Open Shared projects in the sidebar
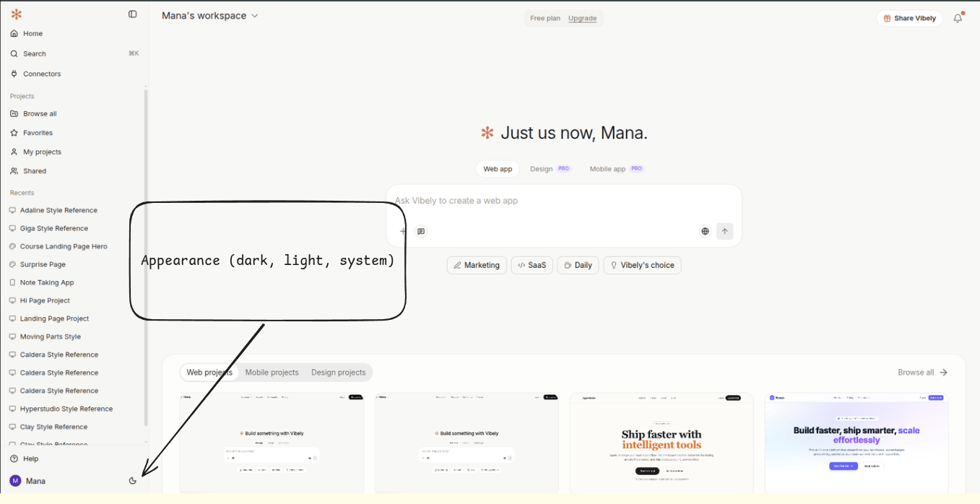The width and height of the screenshot is (980, 504). pyautogui.click(x=34, y=172)
